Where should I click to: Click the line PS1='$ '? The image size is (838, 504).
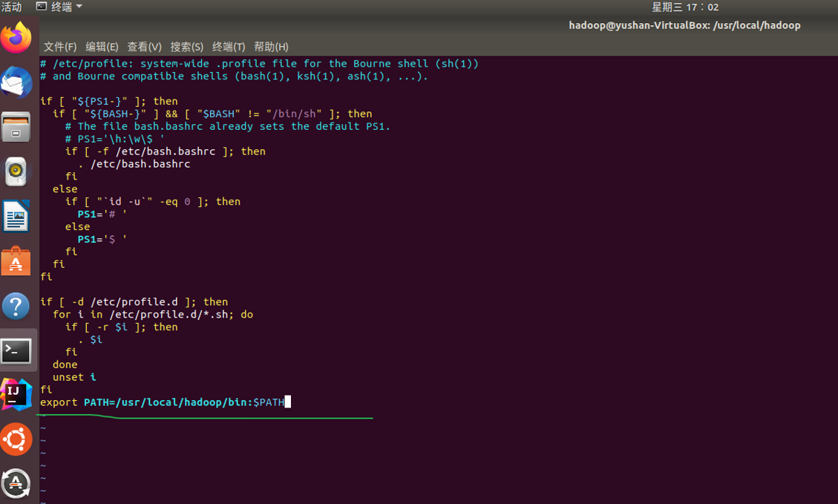point(102,240)
